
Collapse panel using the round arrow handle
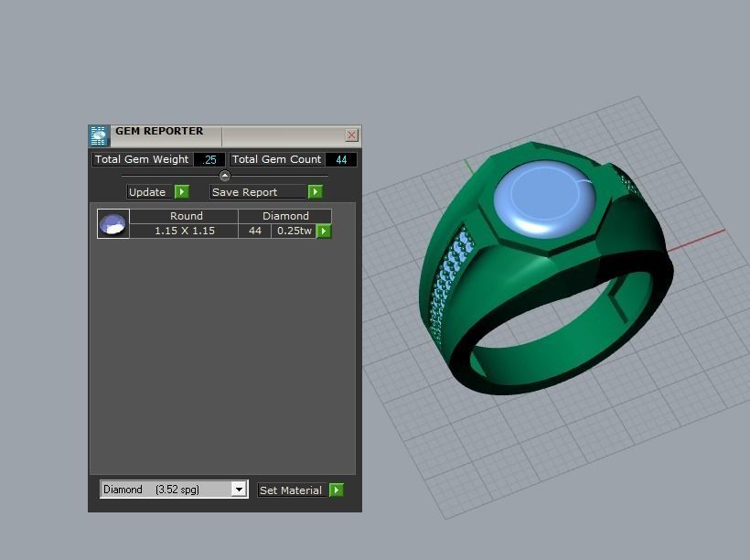[x=224, y=176]
